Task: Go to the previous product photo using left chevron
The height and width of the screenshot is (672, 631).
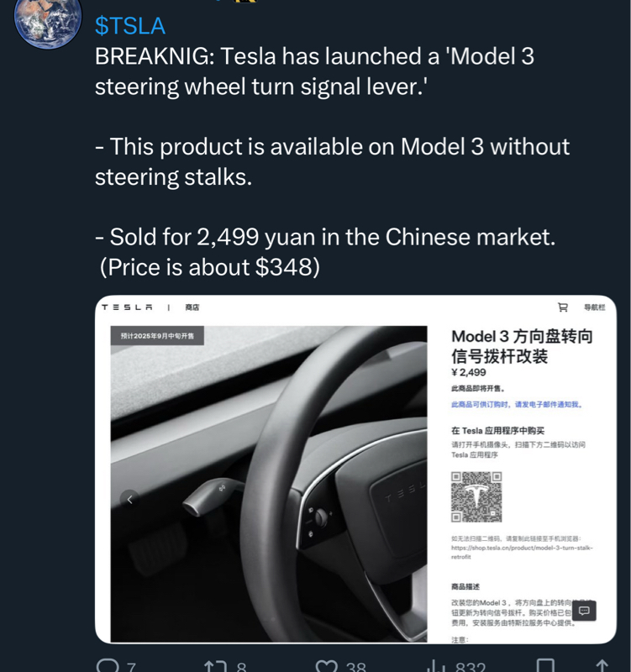Action: pyautogui.click(x=129, y=499)
